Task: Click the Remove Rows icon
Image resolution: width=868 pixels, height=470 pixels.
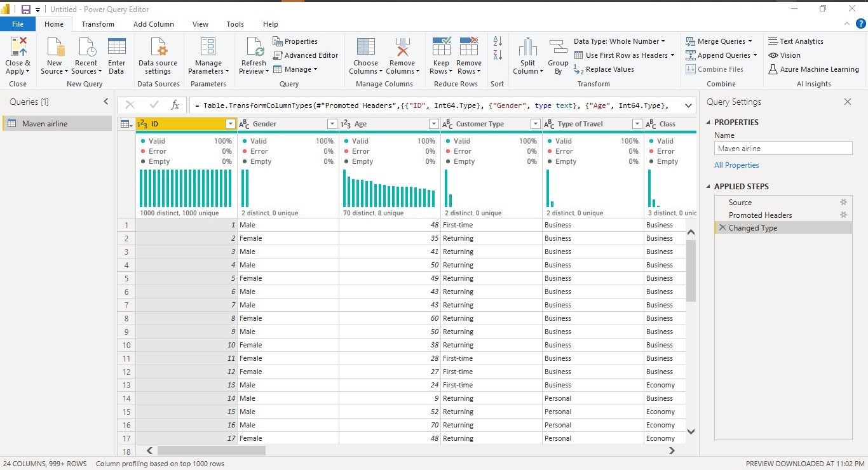Action: (x=469, y=47)
